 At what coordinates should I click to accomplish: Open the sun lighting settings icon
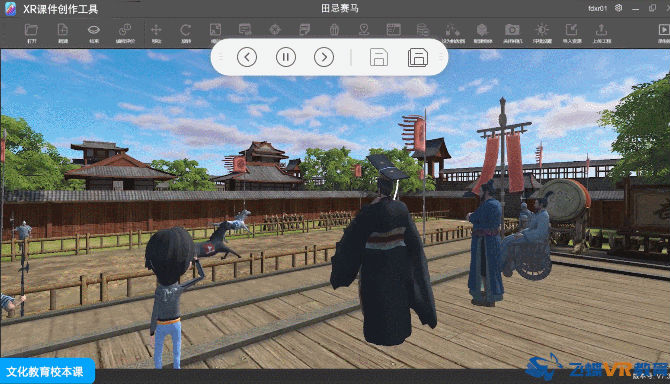click(542, 29)
